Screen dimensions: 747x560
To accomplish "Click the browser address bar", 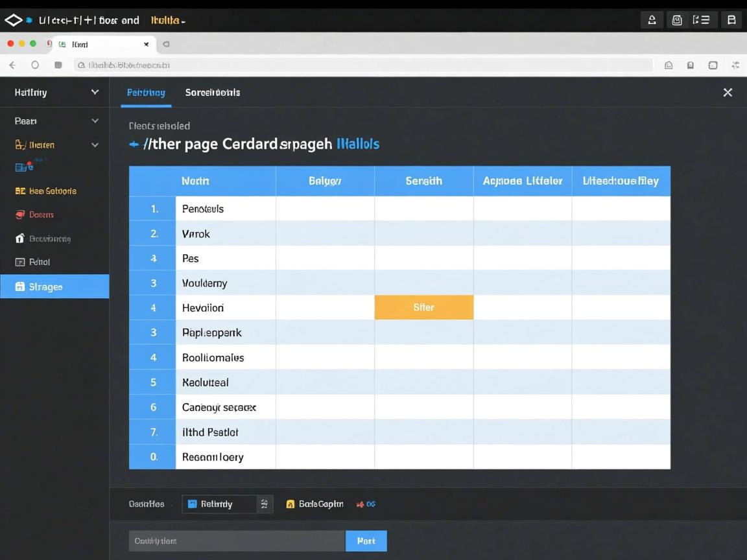I will (363, 65).
